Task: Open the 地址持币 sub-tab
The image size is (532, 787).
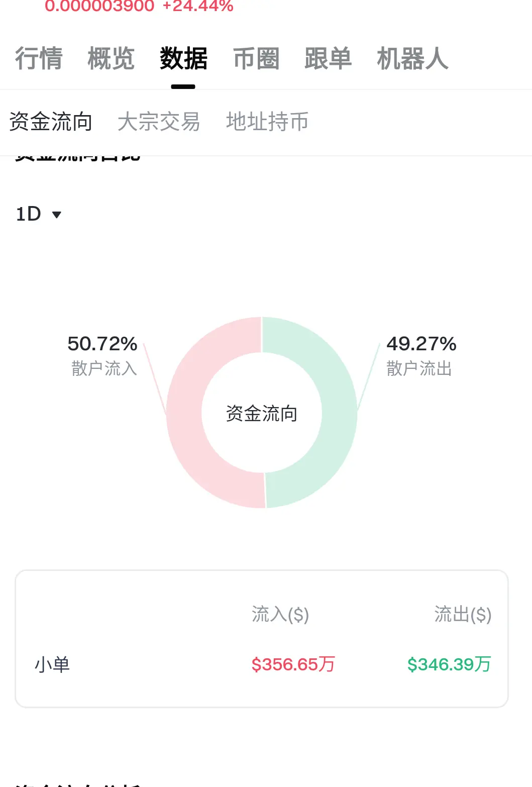Action: (267, 122)
